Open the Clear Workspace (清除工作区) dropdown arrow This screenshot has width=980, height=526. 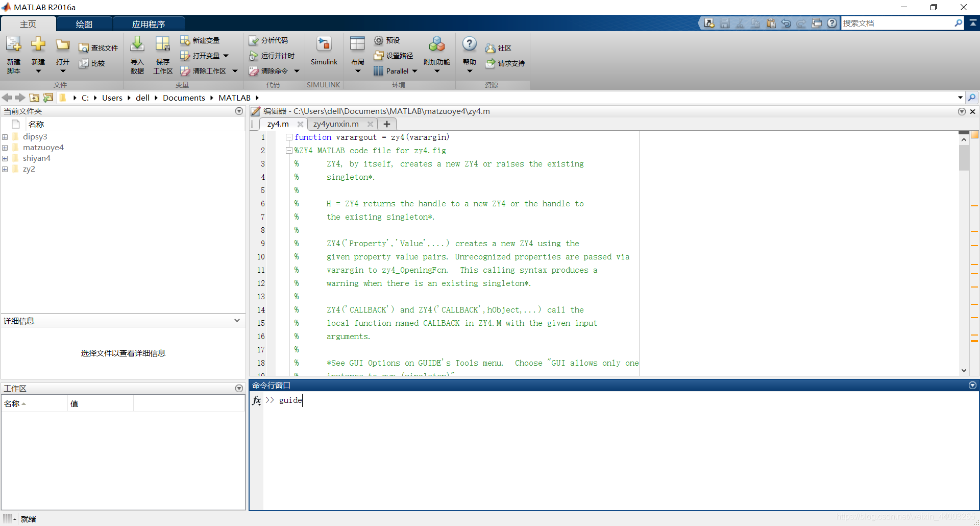click(235, 71)
